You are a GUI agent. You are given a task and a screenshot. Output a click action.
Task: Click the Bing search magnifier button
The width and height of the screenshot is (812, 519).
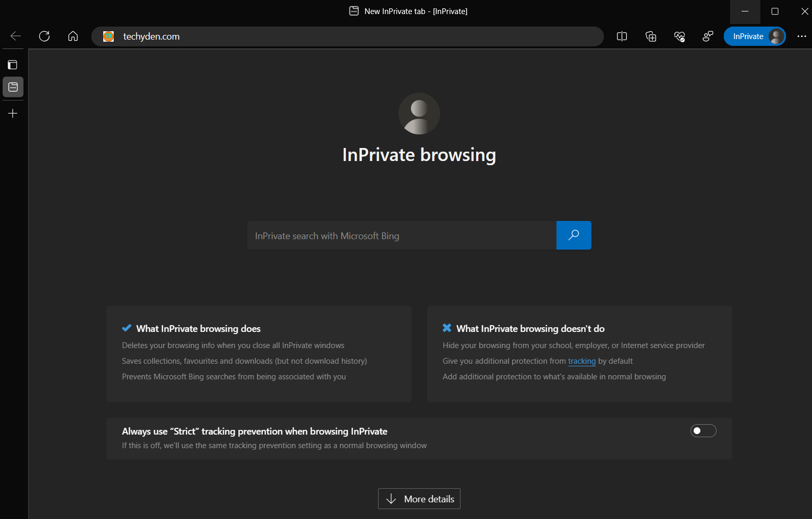coord(574,235)
